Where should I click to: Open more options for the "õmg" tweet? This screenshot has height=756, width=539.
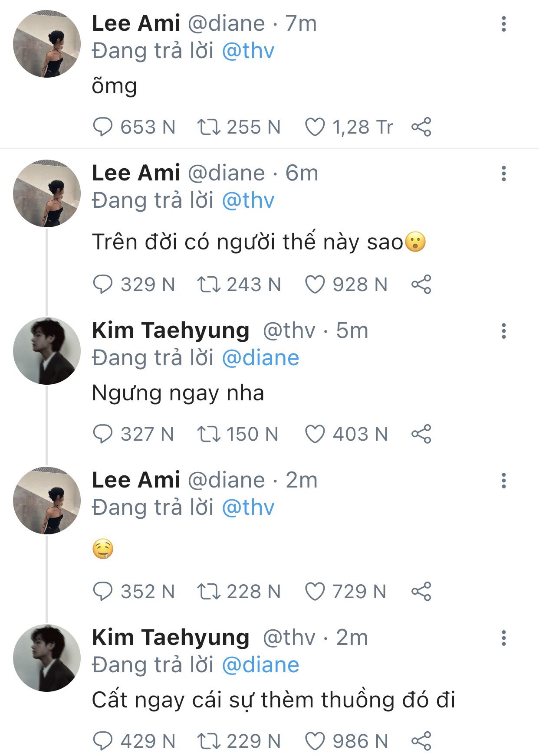(x=503, y=24)
